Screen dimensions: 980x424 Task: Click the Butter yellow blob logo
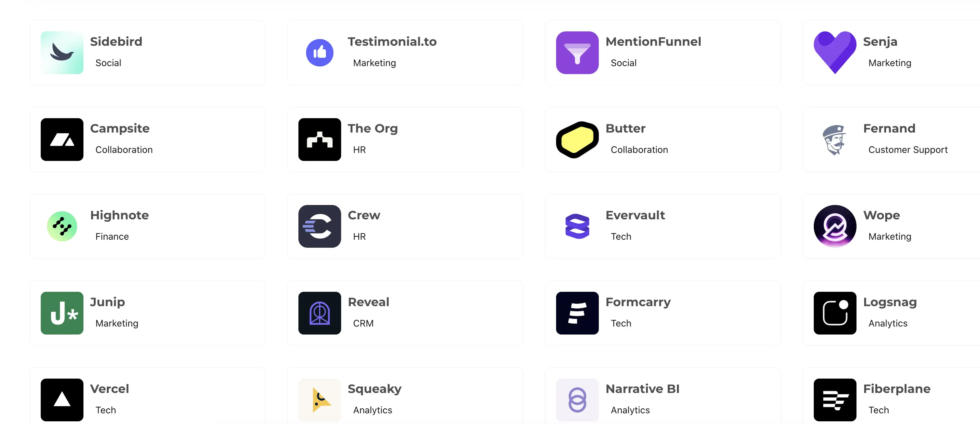tap(577, 139)
